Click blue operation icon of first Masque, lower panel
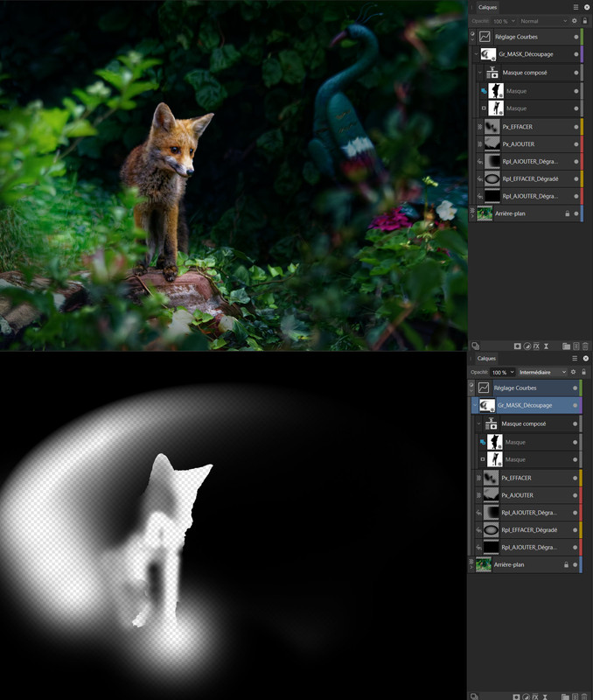Viewport: 593px width, 700px height. [483, 442]
